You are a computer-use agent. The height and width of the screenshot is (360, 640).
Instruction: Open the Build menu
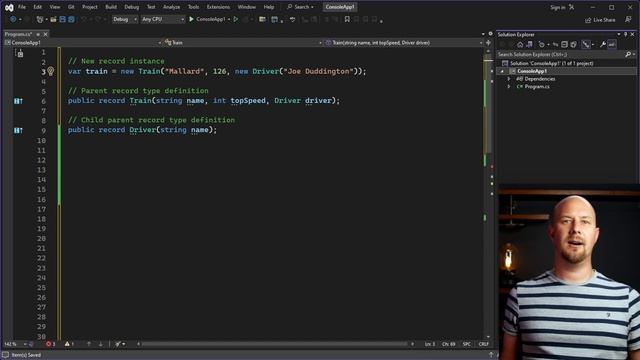[x=111, y=7]
